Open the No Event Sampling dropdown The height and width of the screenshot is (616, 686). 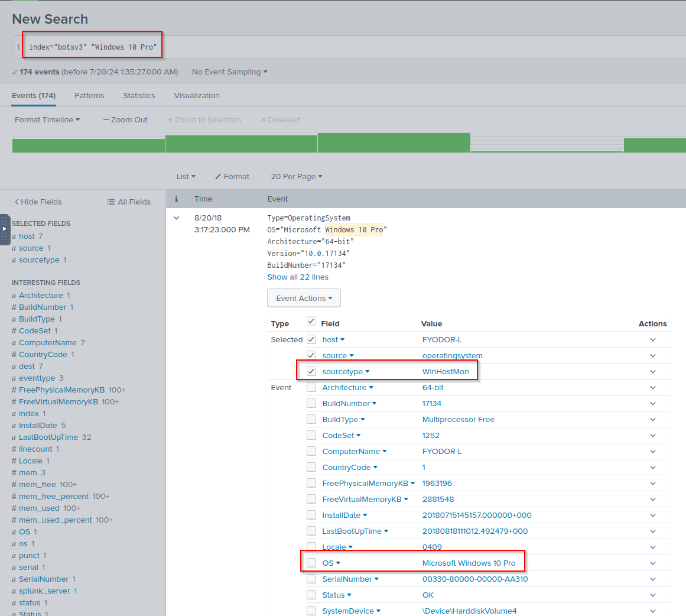click(229, 72)
